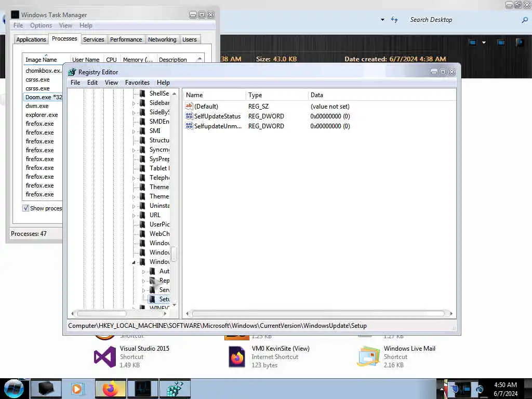The width and height of the screenshot is (532, 399).
Task: Open Registry Editor File menu
Action: coord(75,83)
